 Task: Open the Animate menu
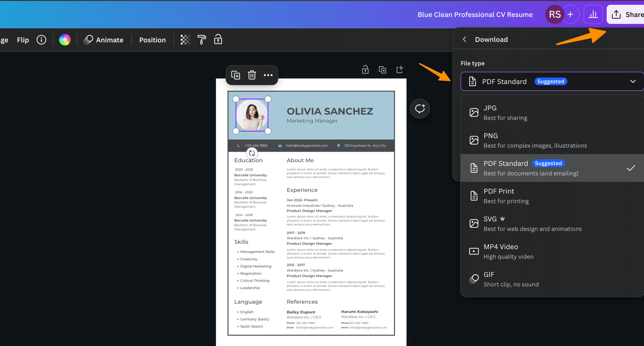coord(104,40)
